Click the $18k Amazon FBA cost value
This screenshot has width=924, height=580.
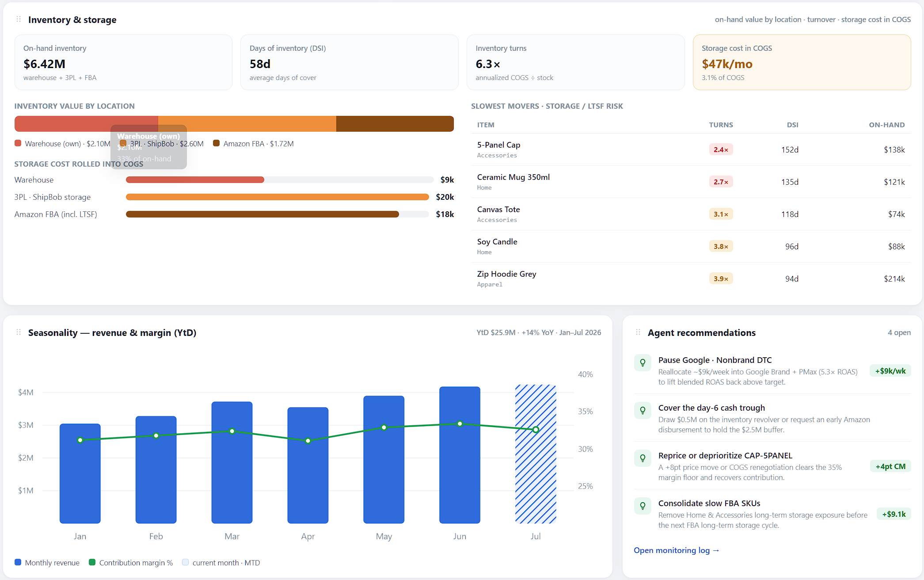[445, 214]
